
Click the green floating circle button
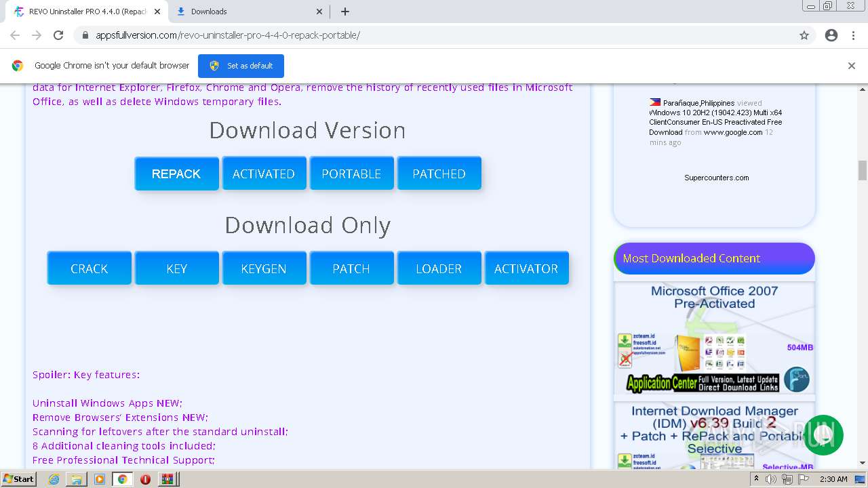click(x=823, y=435)
